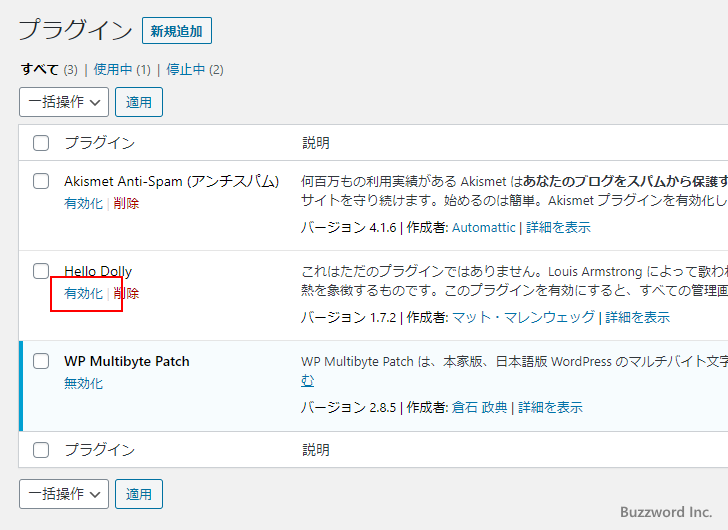This screenshot has height=530, width=728.
Task: Open the Automattic author link
Action: (x=484, y=228)
